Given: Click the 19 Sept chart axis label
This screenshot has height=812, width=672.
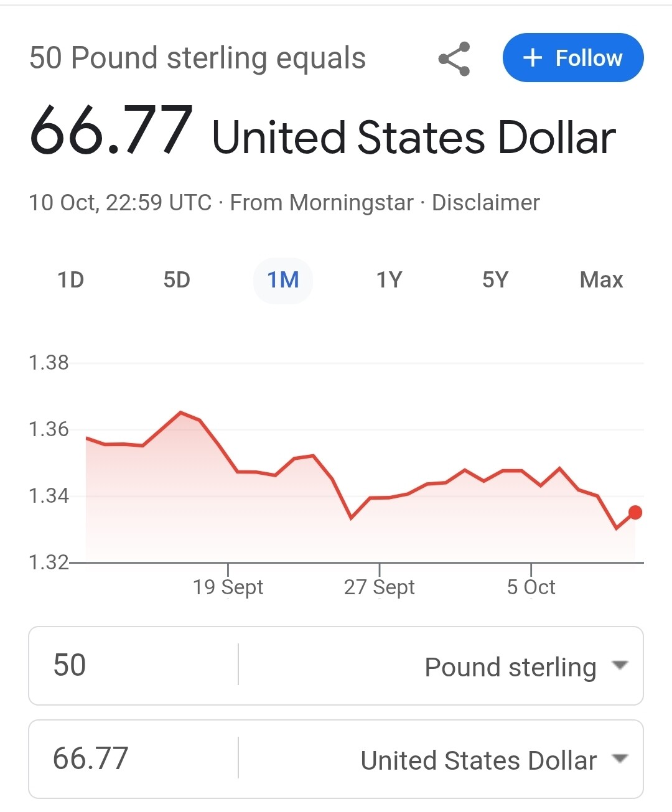Looking at the screenshot, I should click(x=228, y=587).
